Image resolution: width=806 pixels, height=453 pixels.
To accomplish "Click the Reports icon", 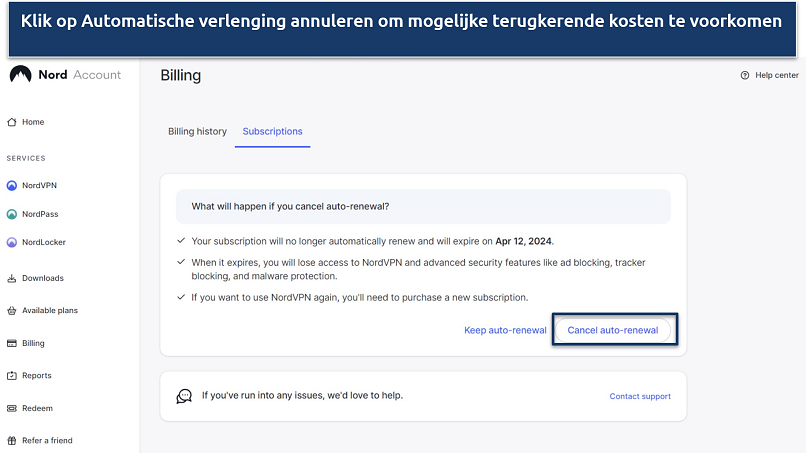I will coord(12,376).
